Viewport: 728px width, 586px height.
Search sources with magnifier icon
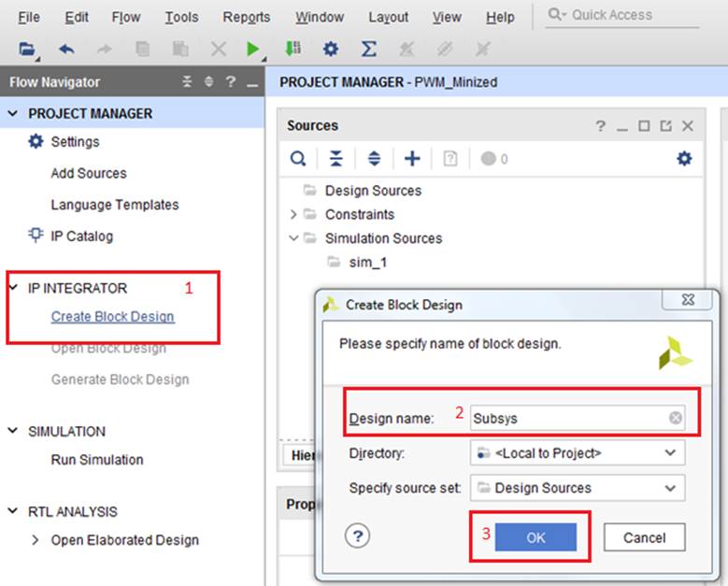[297, 159]
